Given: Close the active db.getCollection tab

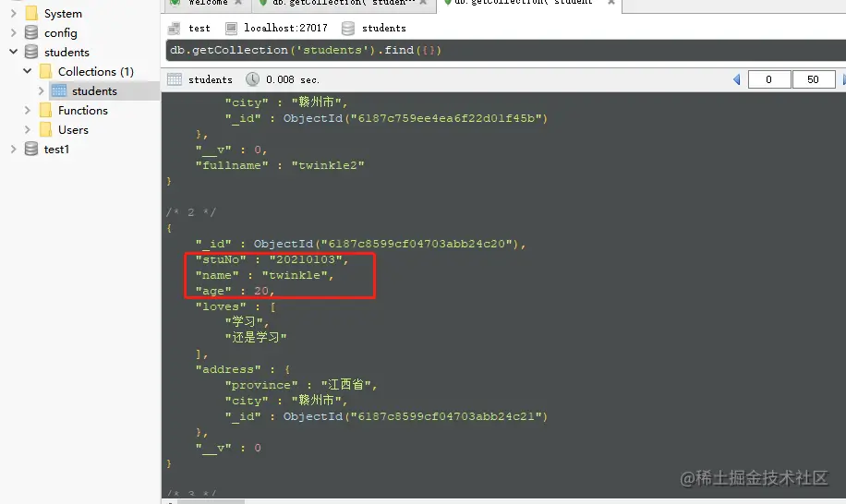Looking at the screenshot, I should (611, 3).
